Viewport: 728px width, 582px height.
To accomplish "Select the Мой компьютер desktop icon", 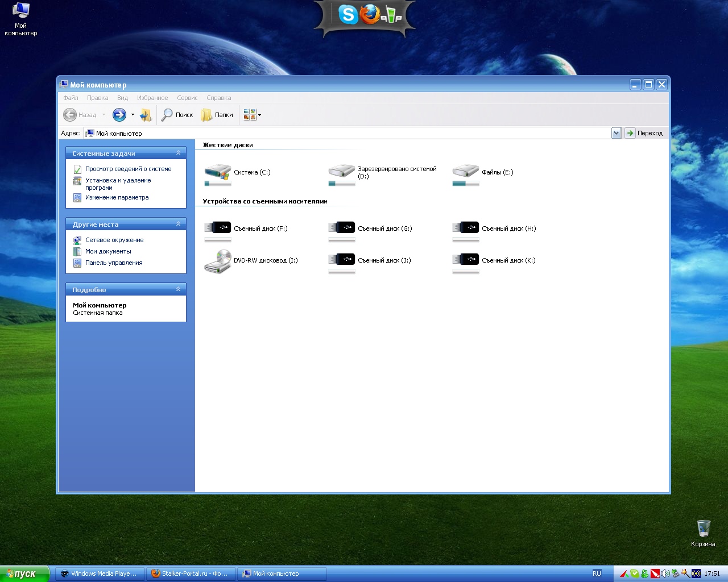I will click(x=20, y=19).
